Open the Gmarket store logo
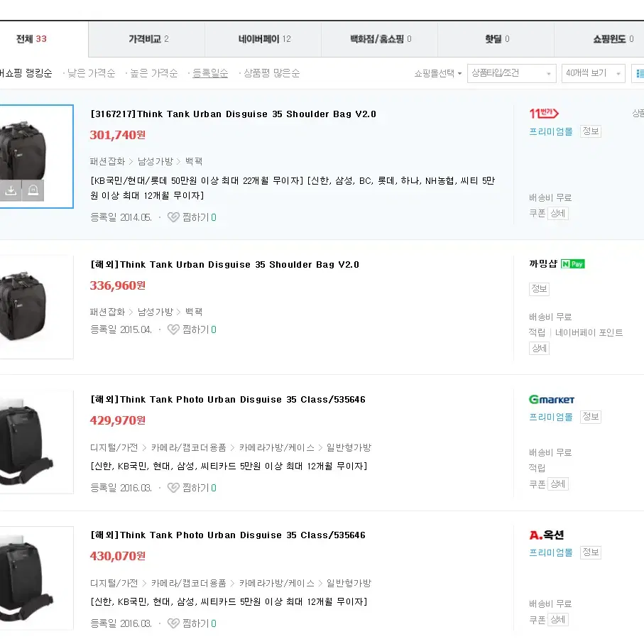Image resolution: width=644 pixels, height=644 pixels. pyautogui.click(x=551, y=399)
